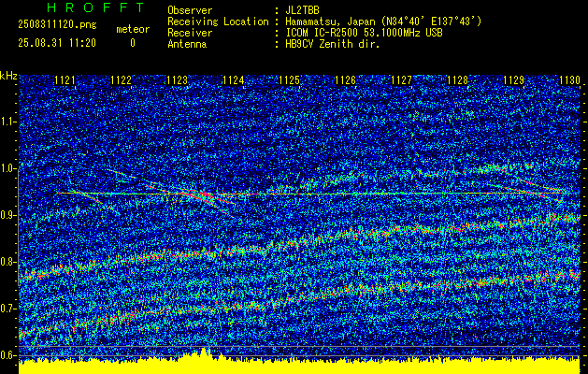Click time marker 1128

pos(457,79)
